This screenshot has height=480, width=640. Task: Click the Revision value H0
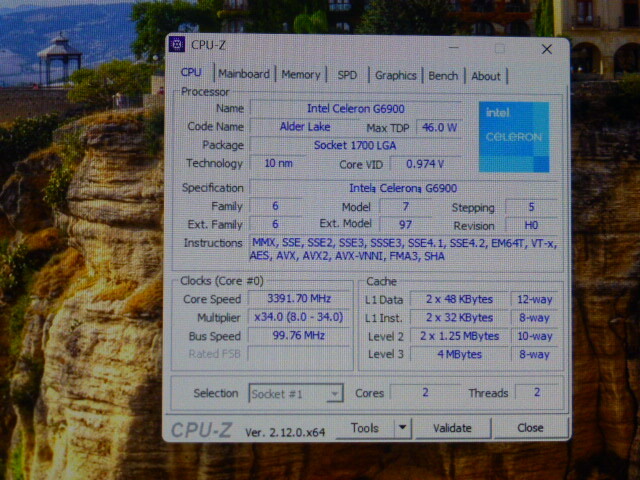pos(531,225)
